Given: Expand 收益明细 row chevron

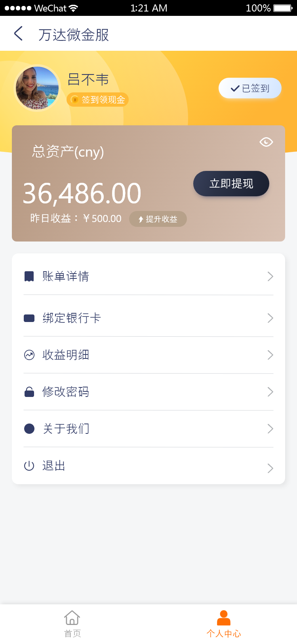Looking at the screenshot, I should (x=270, y=355).
